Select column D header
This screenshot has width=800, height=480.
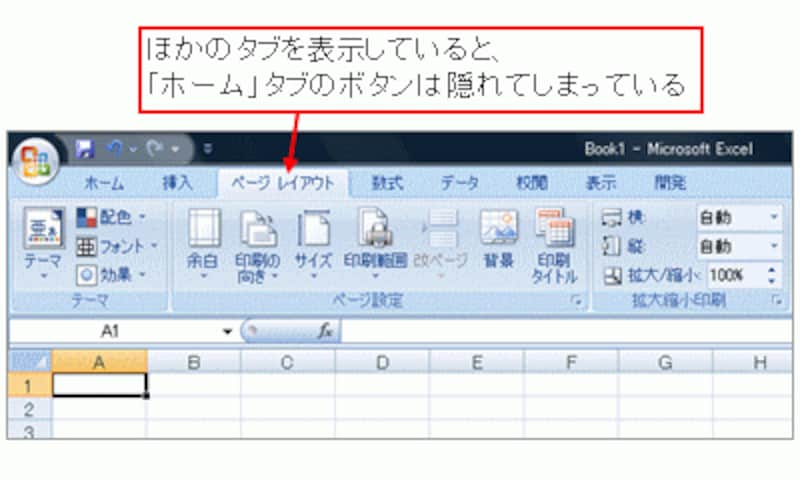point(382,362)
